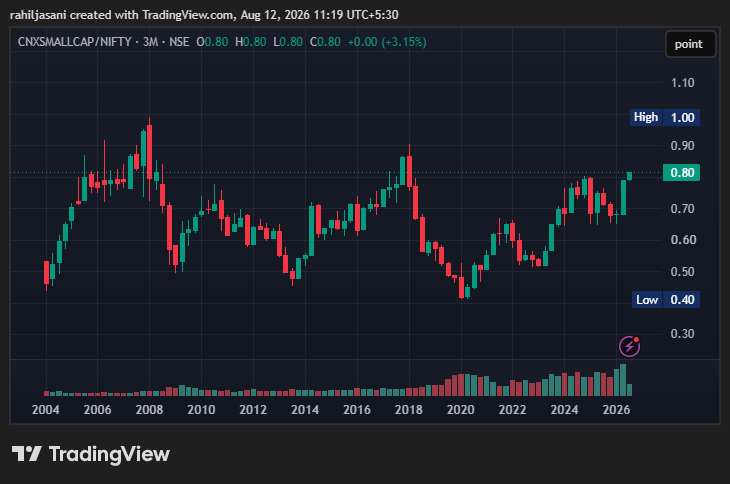Click the 0.30 price scale label

(x=682, y=334)
